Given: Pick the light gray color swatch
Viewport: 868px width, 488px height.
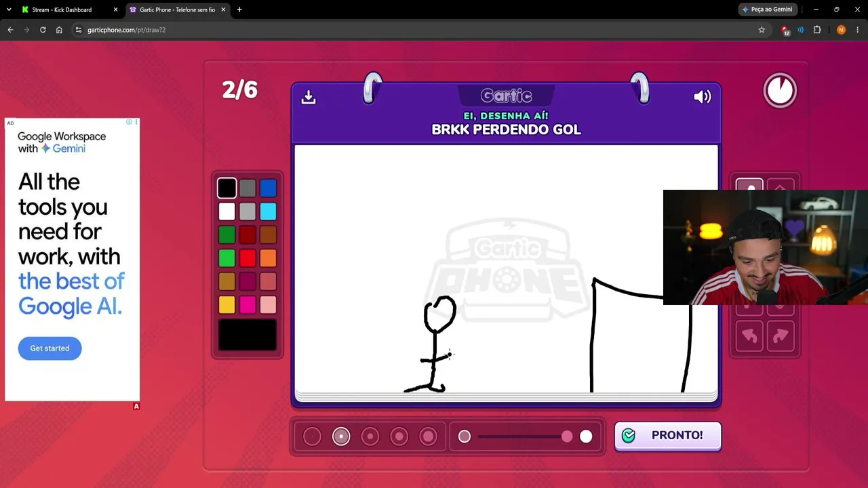Looking at the screenshot, I should click(x=248, y=211).
